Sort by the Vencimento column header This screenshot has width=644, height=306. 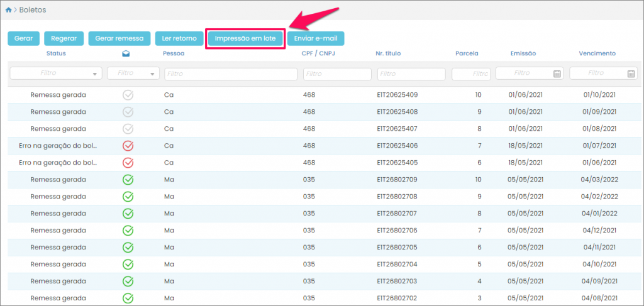pos(597,53)
